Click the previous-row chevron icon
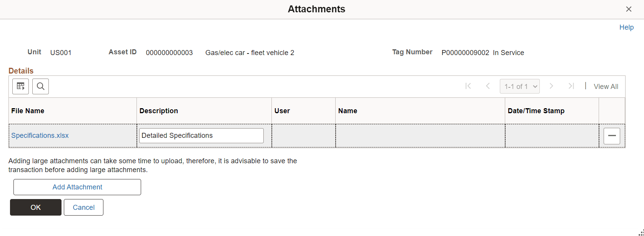644x236 pixels. [x=488, y=86]
